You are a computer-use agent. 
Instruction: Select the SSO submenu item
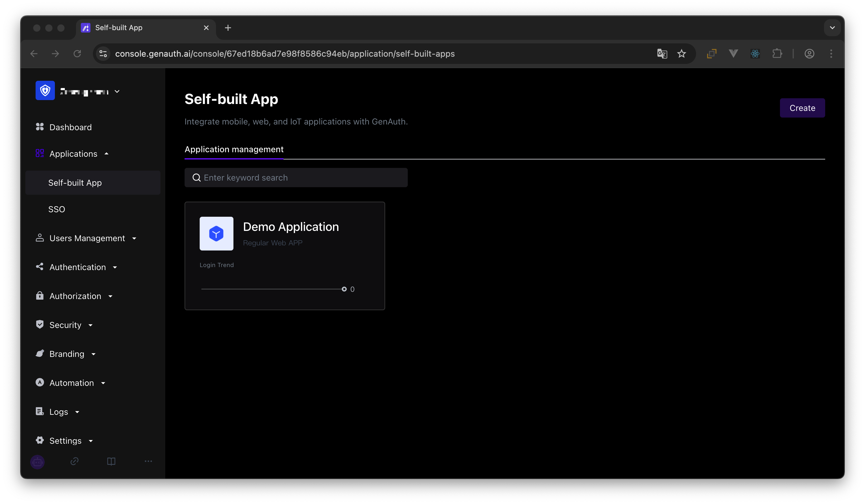coord(57,209)
